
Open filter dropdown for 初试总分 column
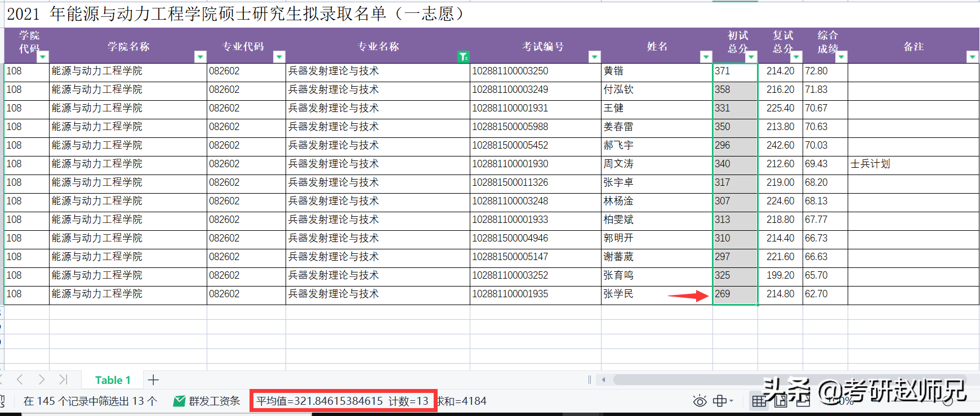[x=751, y=57]
